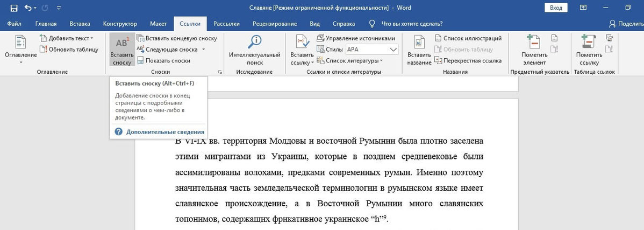
Task: Click Обновить таблицу in the Оглавление group
Action: pos(69,50)
